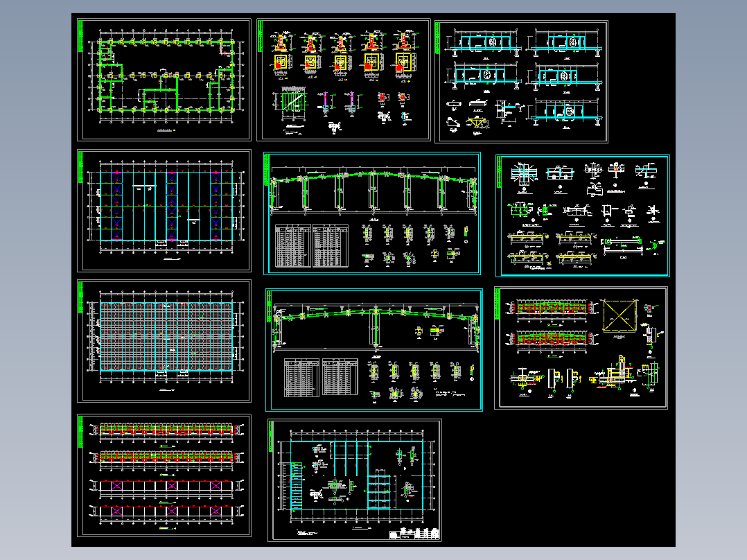
Task: Select the dense purlin grid plan sheet
Action: pos(164,341)
